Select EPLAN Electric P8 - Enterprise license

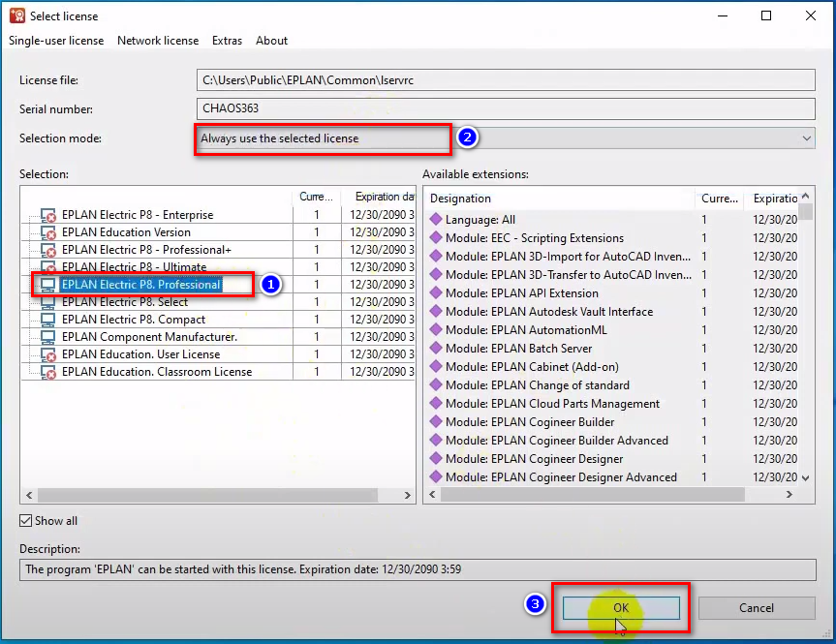pyautogui.click(x=138, y=215)
